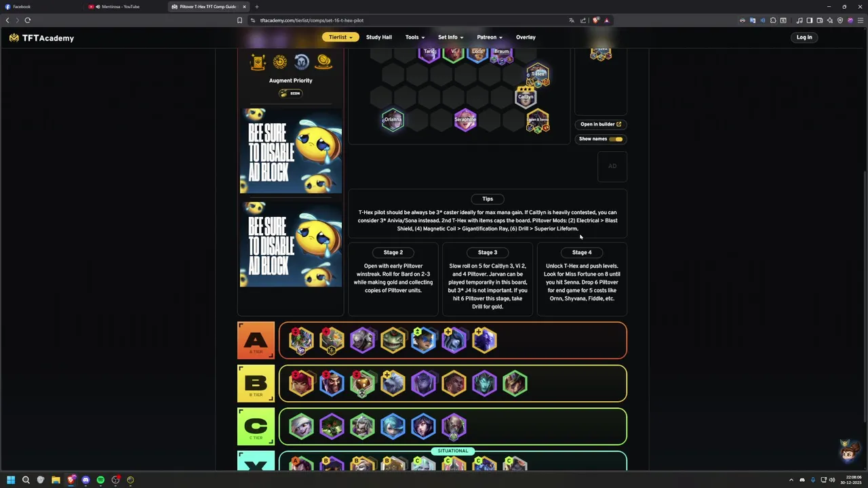
Task: Click the translate page icon
Action: (x=572, y=20)
